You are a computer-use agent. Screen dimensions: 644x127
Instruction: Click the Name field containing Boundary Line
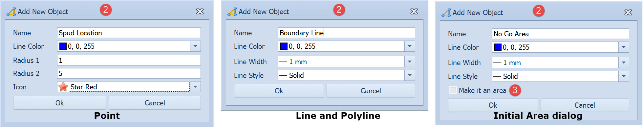point(347,33)
